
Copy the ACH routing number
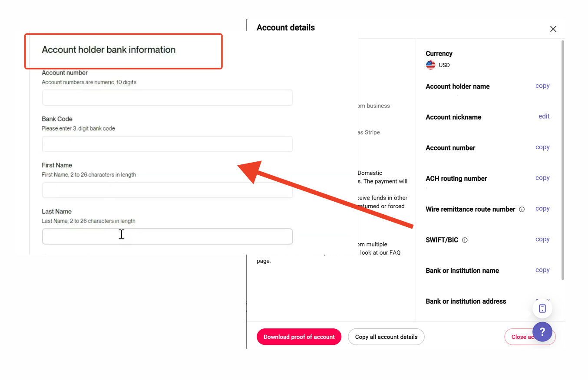coord(542,178)
